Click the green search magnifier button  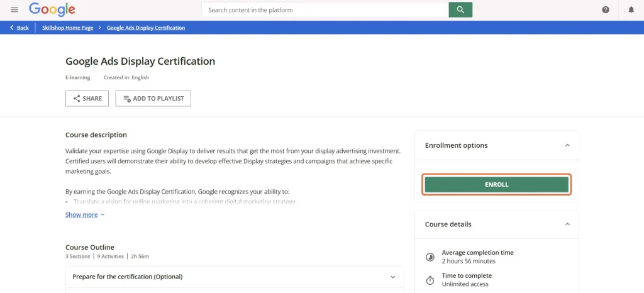click(460, 10)
